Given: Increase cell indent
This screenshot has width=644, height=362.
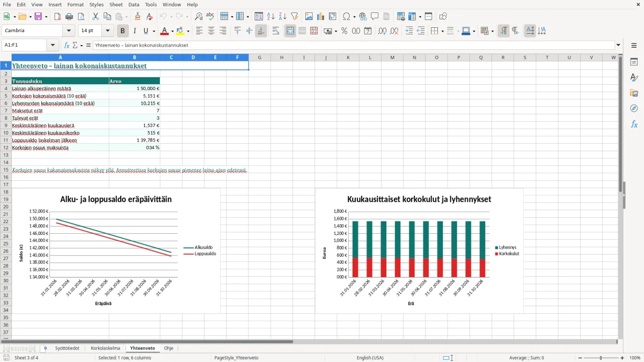Looking at the screenshot, I should click(x=409, y=31).
